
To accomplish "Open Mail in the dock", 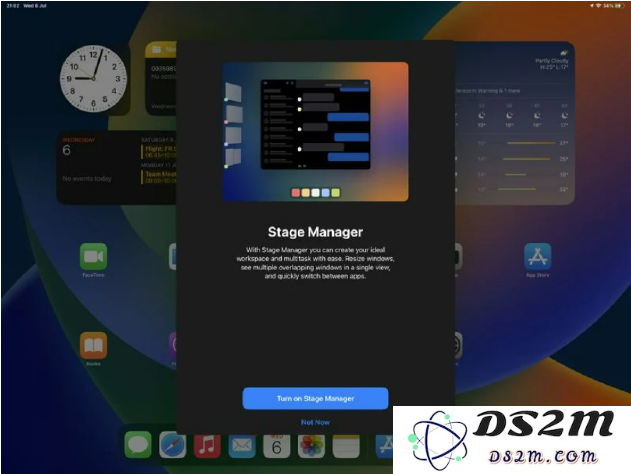I will 242,445.
